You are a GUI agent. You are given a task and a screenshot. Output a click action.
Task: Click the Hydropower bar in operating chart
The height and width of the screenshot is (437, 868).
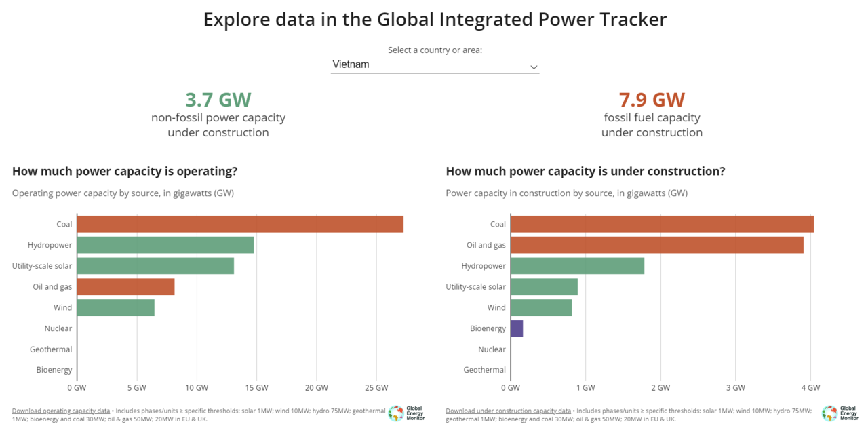click(x=165, y=245)
